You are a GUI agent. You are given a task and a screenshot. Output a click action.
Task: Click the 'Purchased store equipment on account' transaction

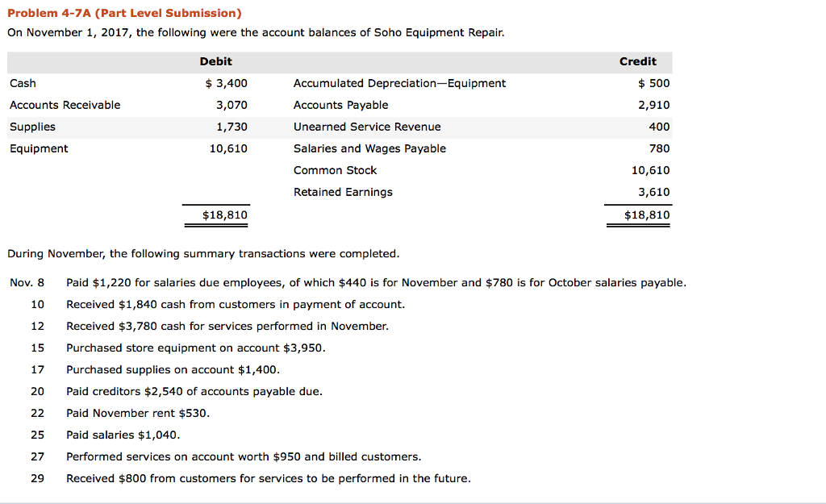click(x=195, y=348)
